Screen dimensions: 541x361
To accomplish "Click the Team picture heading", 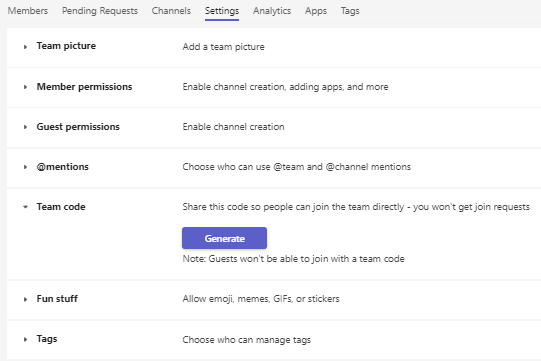I will click(66, 46).
